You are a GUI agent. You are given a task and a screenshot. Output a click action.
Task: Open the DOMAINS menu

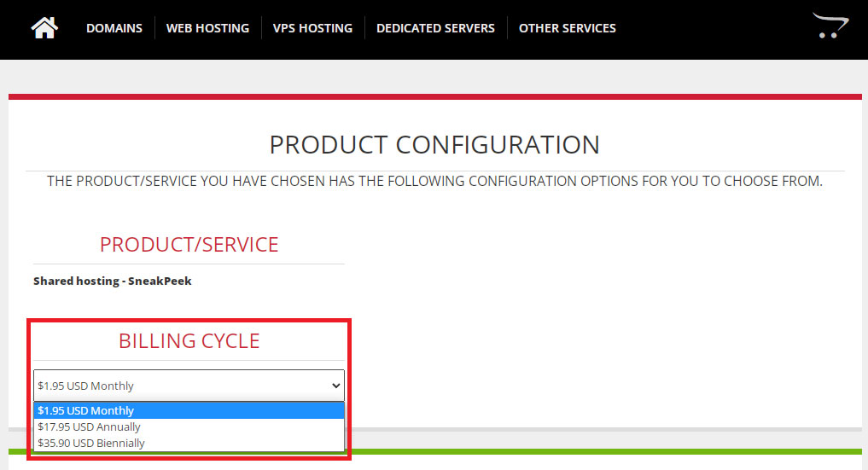coord(114,28)
